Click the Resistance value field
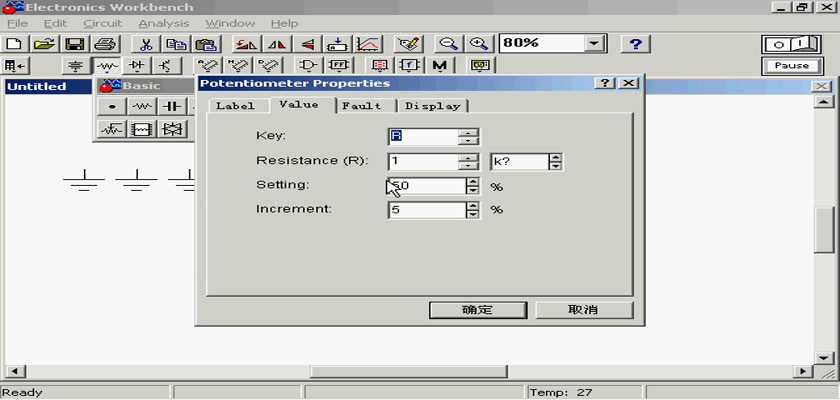840x400 pixels. tap(423, 162)
